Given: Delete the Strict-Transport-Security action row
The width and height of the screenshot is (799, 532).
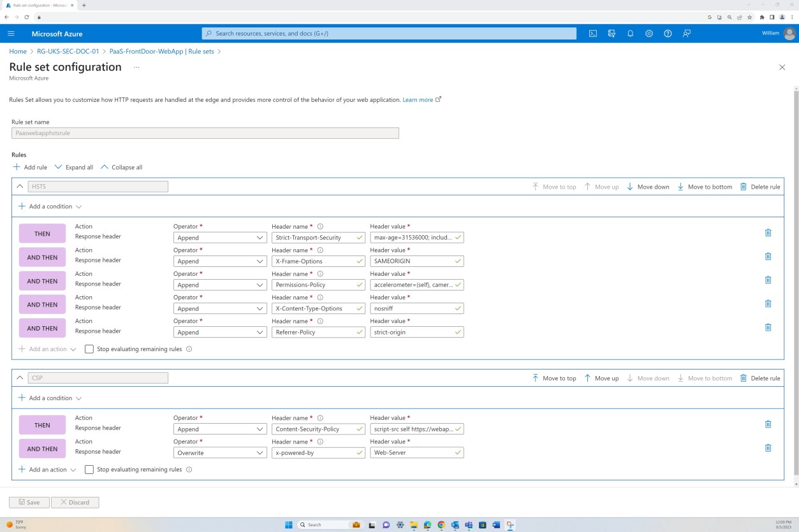Looking at the screenshot, I should [768, 233].
